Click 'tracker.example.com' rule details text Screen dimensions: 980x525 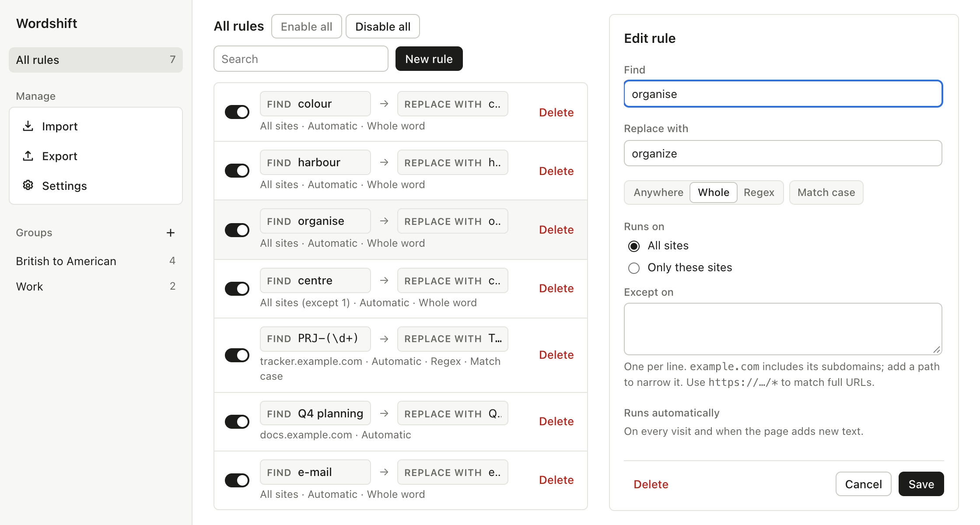click(311, 361)
